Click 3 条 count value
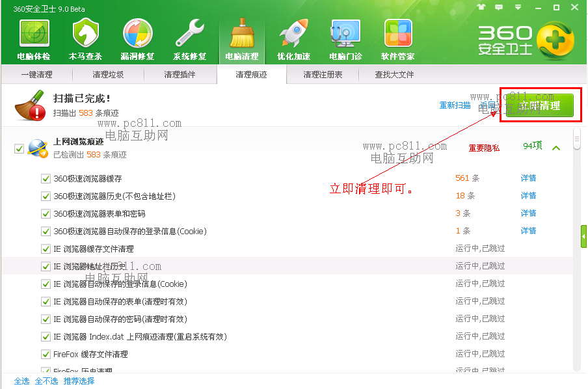The height and width of the screenshot is (389, 588). (x=462, y=213)
